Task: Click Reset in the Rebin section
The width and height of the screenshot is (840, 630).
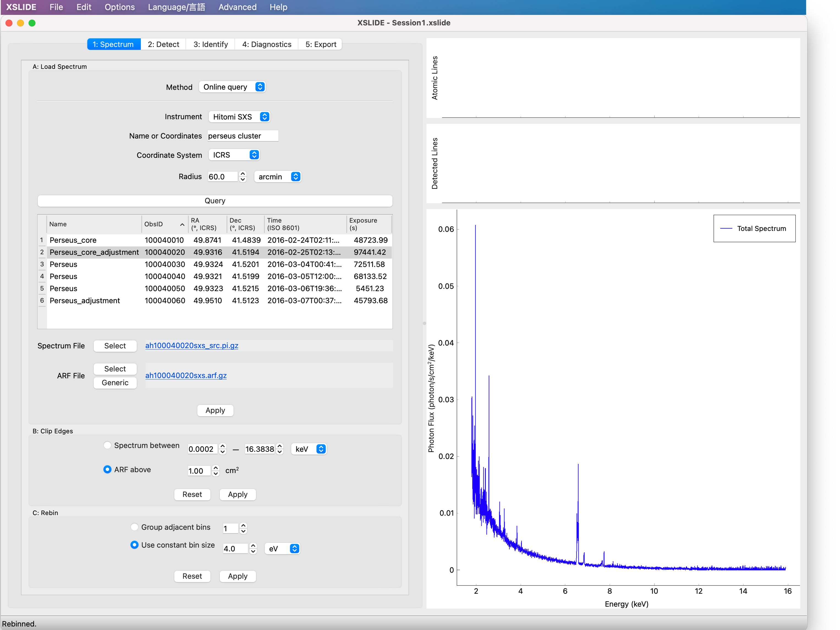Action: pos(192,576)
